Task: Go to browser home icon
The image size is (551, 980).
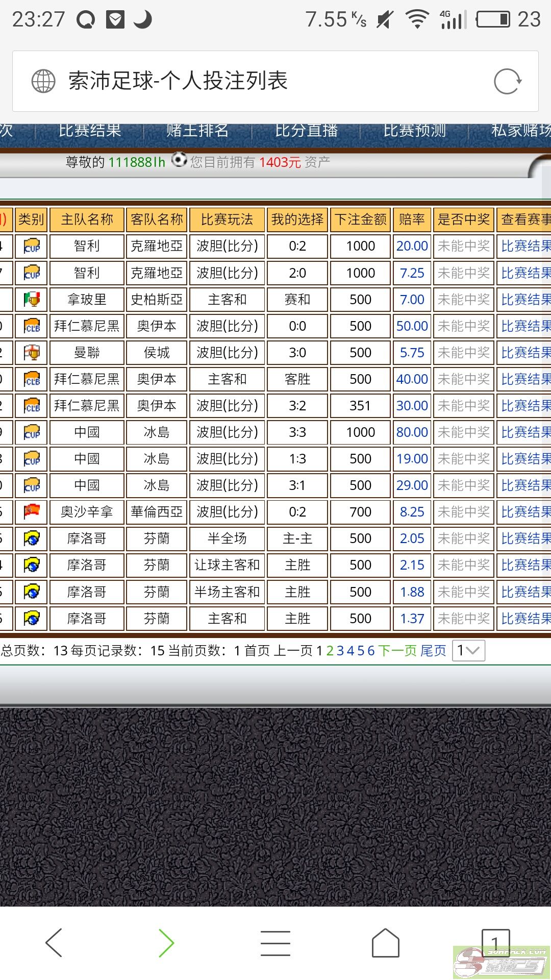Action: pos(385,942)
